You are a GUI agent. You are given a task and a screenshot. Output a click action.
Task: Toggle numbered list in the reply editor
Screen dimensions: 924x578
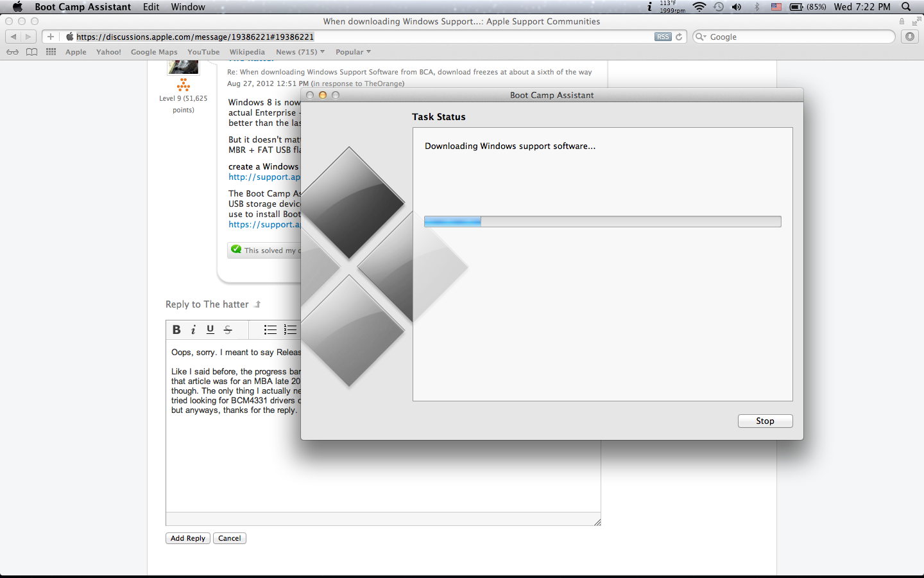tap(290, 329)
